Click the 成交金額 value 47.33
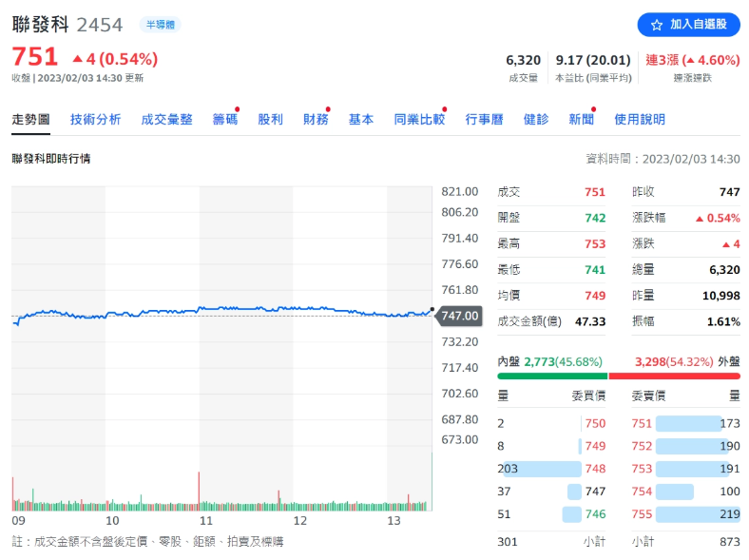The height and width of the screenshot is (560, 749). click(x=590, y=321)
